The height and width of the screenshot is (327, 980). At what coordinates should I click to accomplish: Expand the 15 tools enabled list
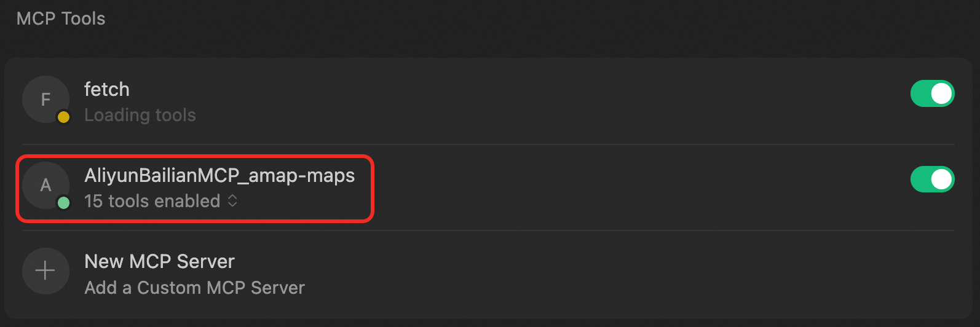160,201
